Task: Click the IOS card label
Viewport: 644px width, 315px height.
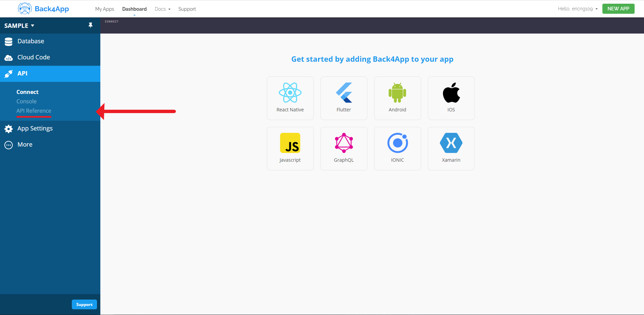Action: coord(451,110)
